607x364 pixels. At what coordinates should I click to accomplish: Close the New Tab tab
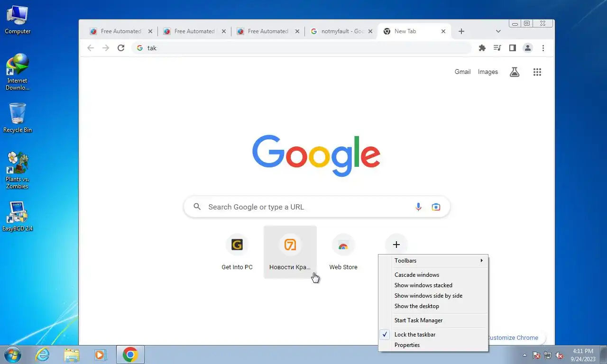coord(443,31)
